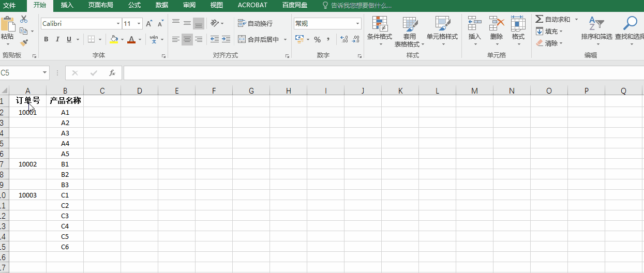The image size is (644, 273).
Task: Select column D header
Action: tap(139, 91)
